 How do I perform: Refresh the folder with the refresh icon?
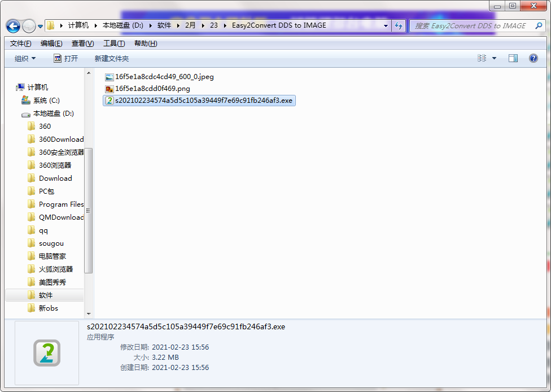[399, 25]
